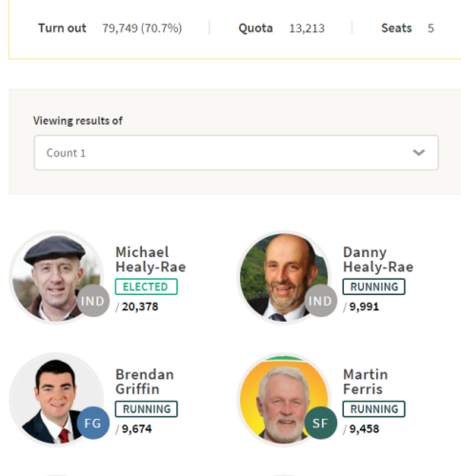Screen dimensions: 461x476
Task: Click Brendan Griffin's RUNNING status badge
Action: [x=146, y=409]
